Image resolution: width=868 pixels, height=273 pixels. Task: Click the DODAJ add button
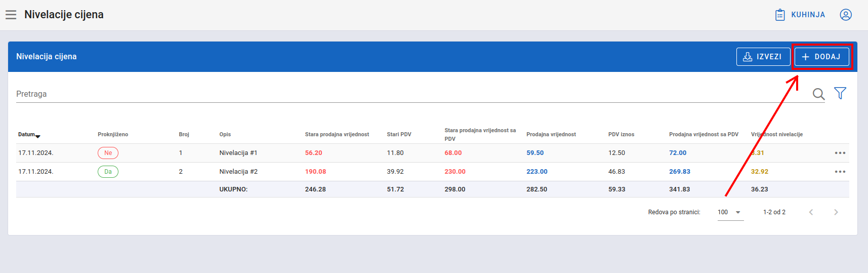click(x=822, y=57)
